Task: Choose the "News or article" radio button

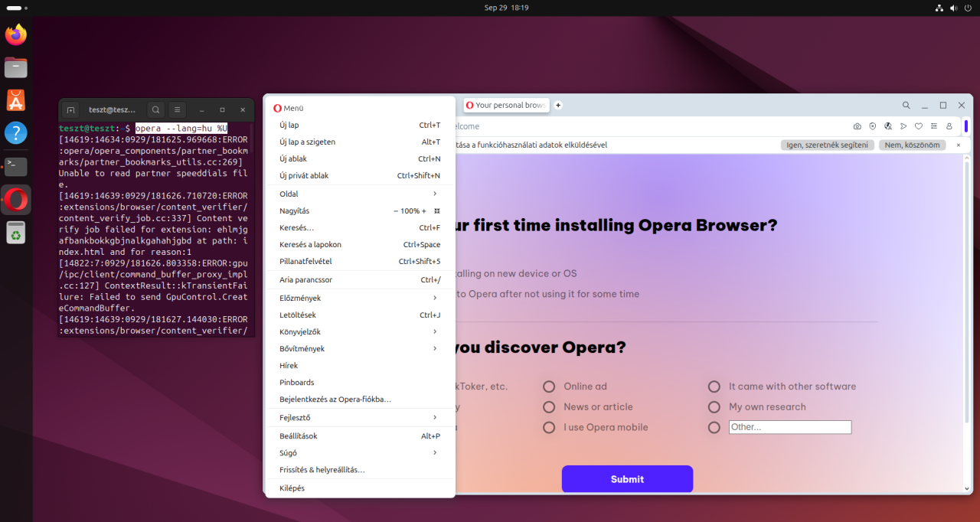Action: [x=549, y=407]
